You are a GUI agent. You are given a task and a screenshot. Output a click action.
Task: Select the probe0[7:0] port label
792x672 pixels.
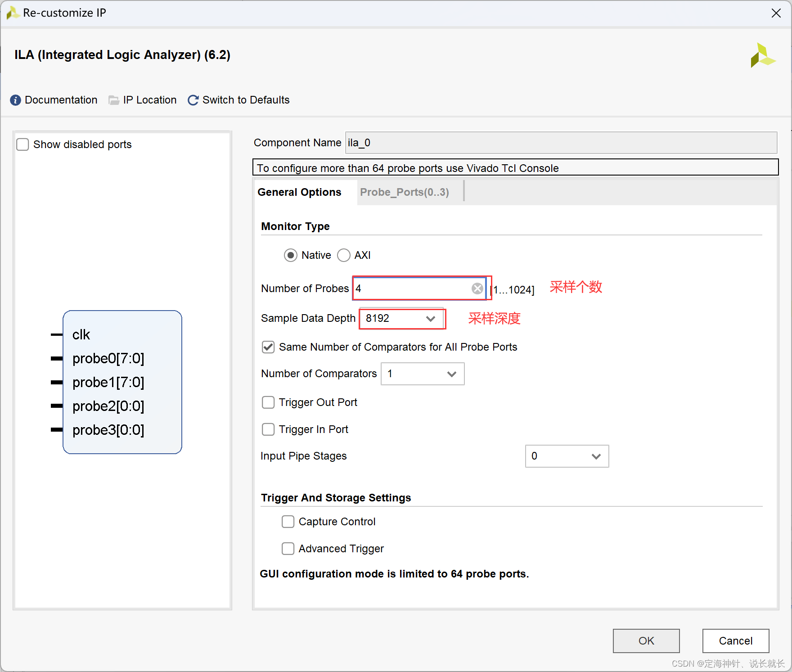point(108,358)
